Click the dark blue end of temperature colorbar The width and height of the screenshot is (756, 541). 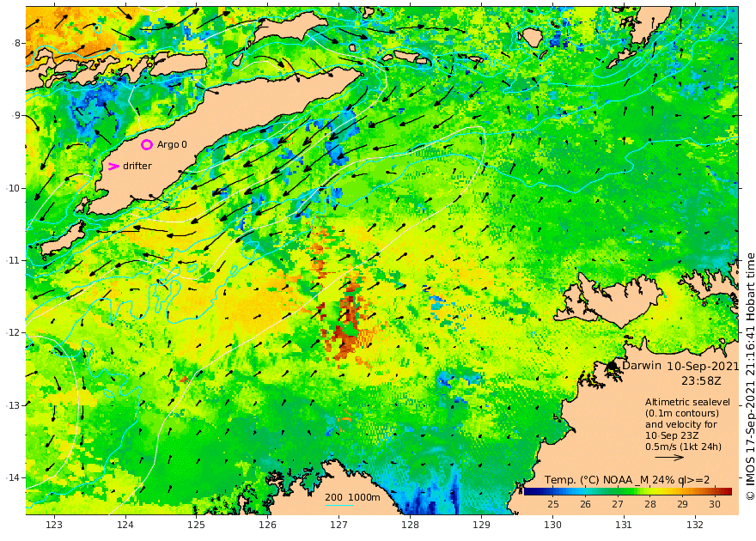(x=529, y=491)
